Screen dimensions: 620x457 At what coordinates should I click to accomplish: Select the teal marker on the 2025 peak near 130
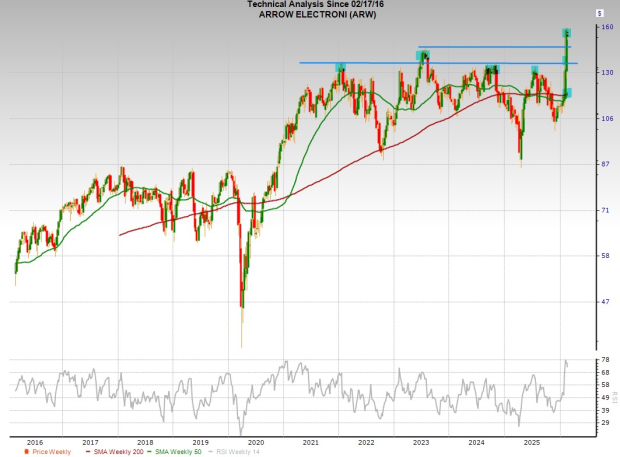(x=534, y=69)
